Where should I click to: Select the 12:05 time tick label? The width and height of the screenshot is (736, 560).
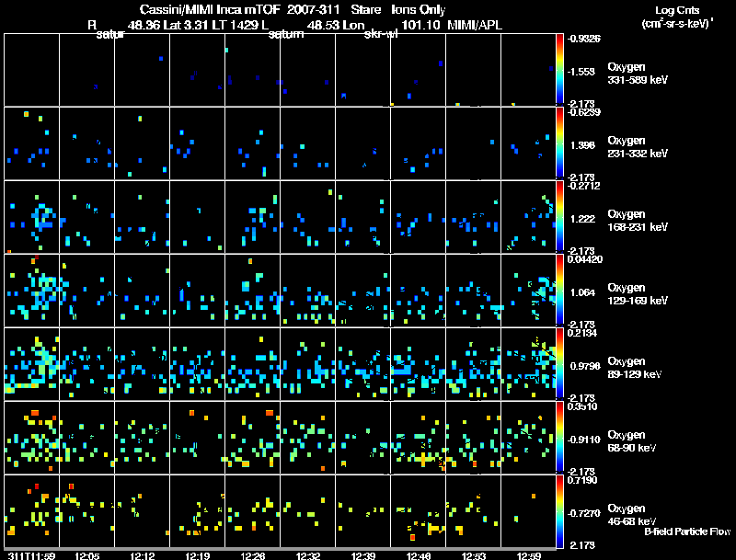87,555
